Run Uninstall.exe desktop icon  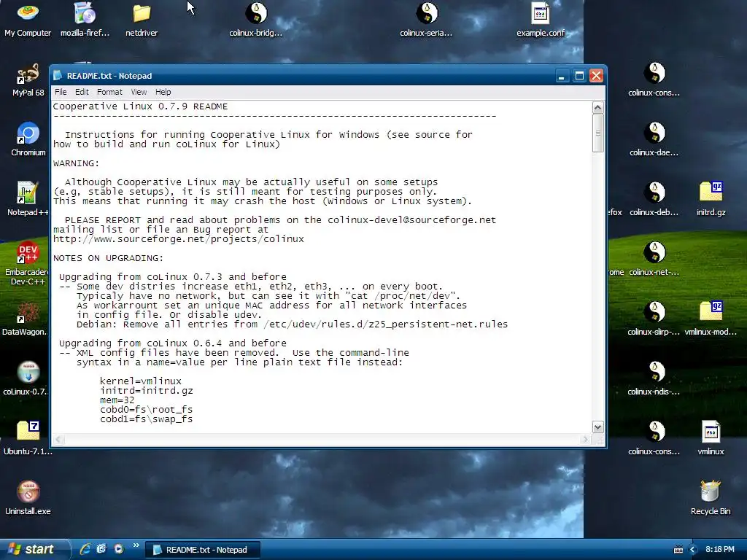[28, 498]
